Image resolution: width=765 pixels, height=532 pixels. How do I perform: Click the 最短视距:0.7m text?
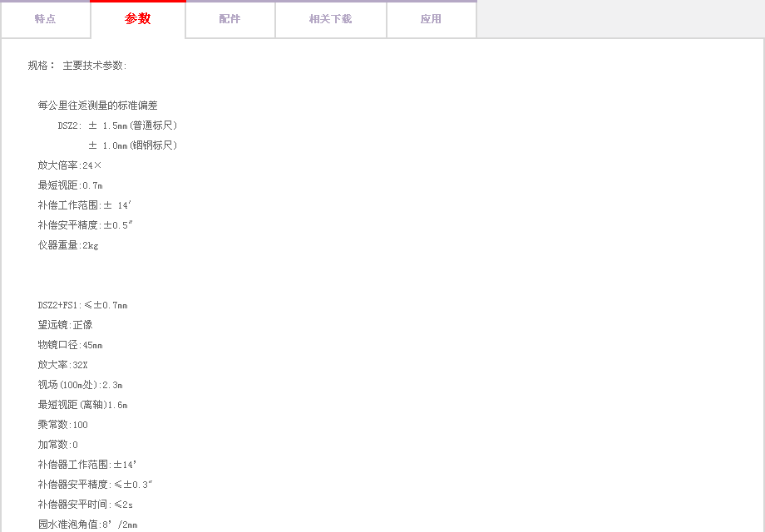[70, 185]
